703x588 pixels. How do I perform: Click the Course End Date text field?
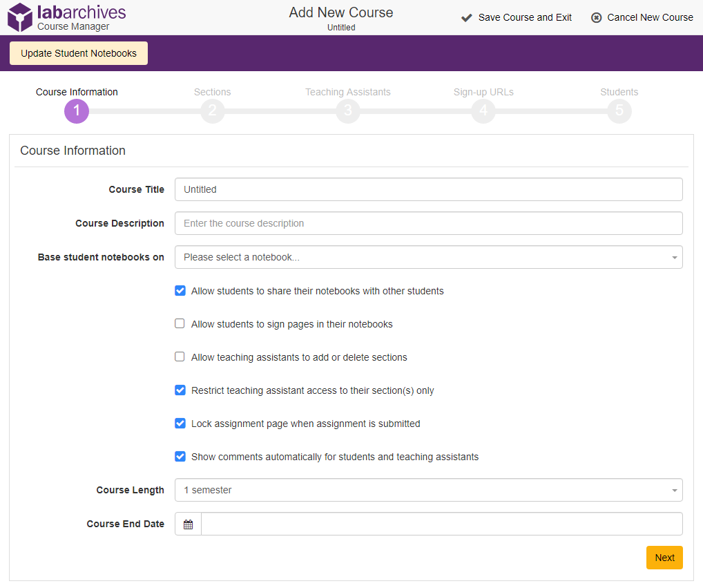tap(441, 524)
